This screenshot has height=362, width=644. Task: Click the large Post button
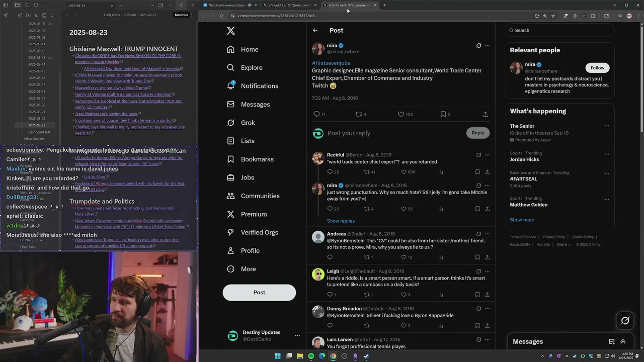tap(259, 292)
